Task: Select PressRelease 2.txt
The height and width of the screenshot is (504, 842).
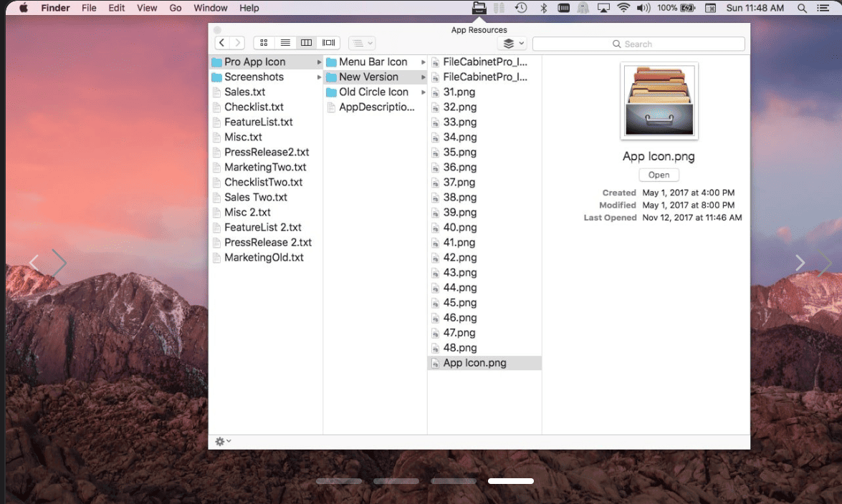Action: [x=267, y=242]
